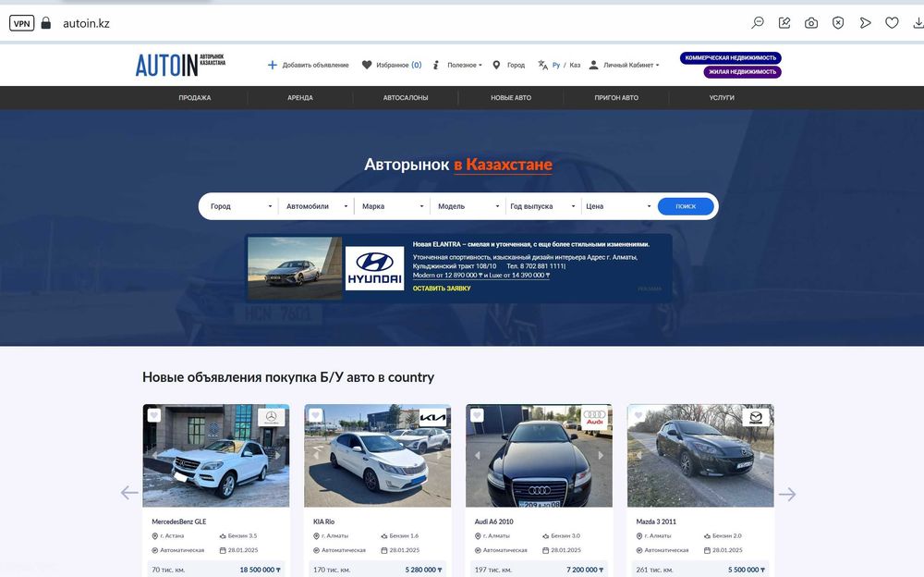Click ЖИЛАЯ НЕДВИЖИМОСТЬ button

(743, 72)
